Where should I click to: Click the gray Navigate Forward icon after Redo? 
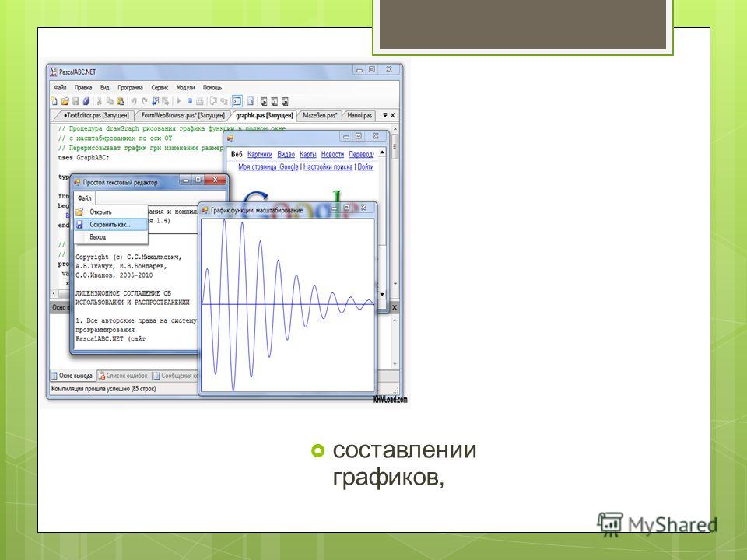tap(165, 101)
